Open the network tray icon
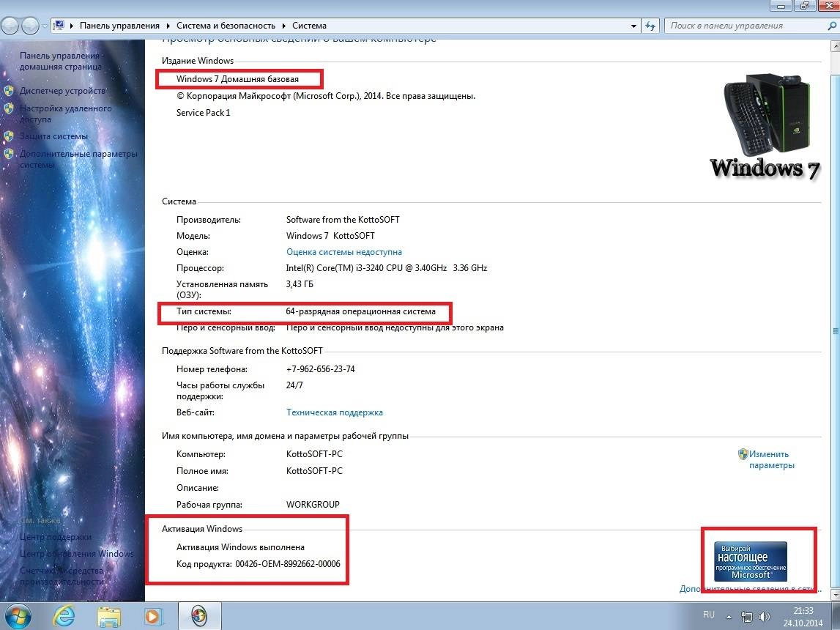This screenshot has height=630, width=840. (x=746, y=617)
